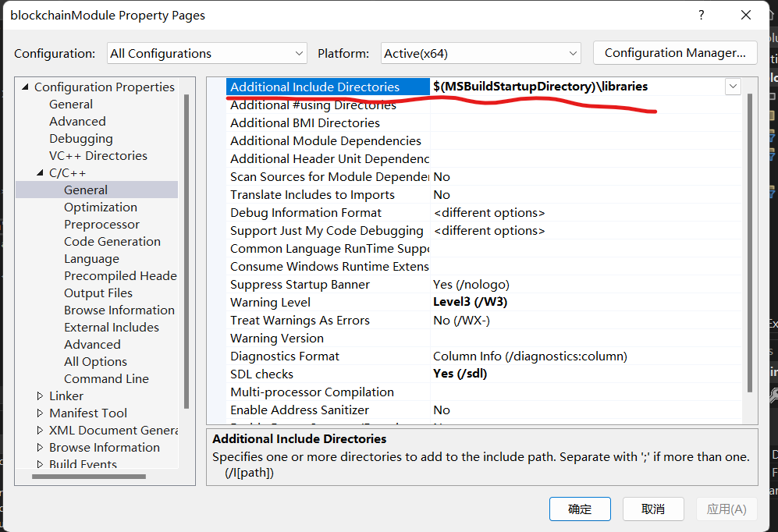Select Advanced under C/C++
The width and height of the screenshot is (778, 532).
point(92,344)
